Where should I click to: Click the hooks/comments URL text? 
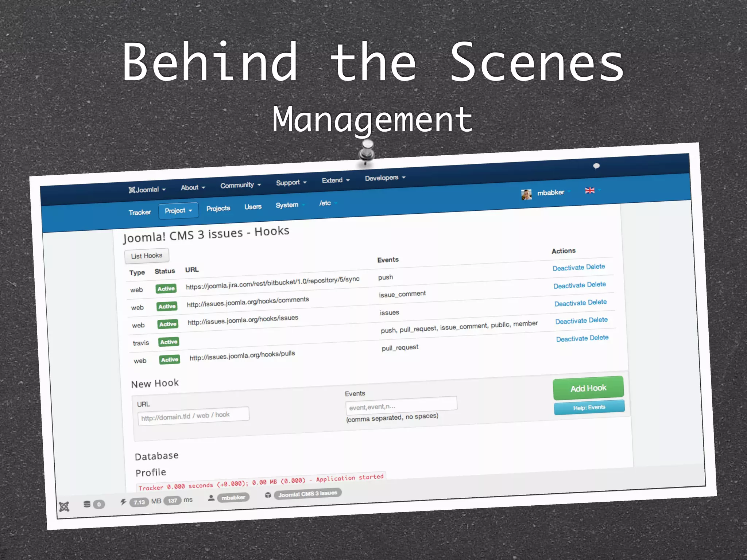click(x=248, y=302)
